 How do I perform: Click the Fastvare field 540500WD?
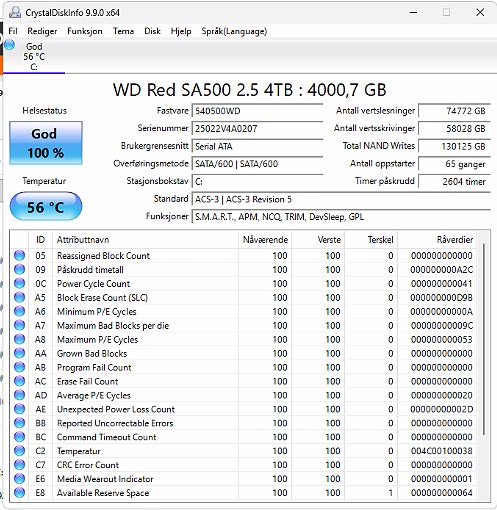pyautogui.click(x=257, y=111)
